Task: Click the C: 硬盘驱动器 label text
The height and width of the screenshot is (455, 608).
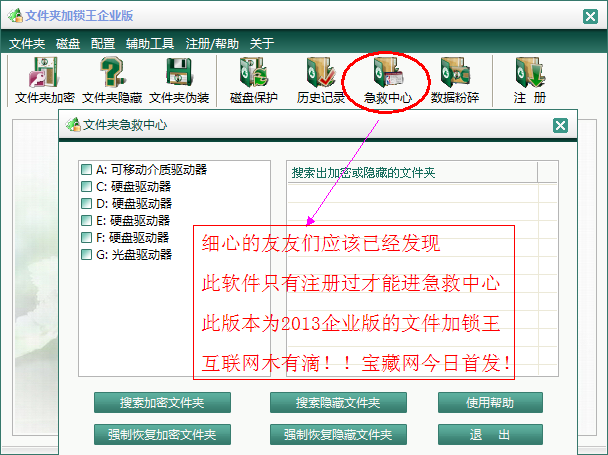Action: tap(133, 187)
